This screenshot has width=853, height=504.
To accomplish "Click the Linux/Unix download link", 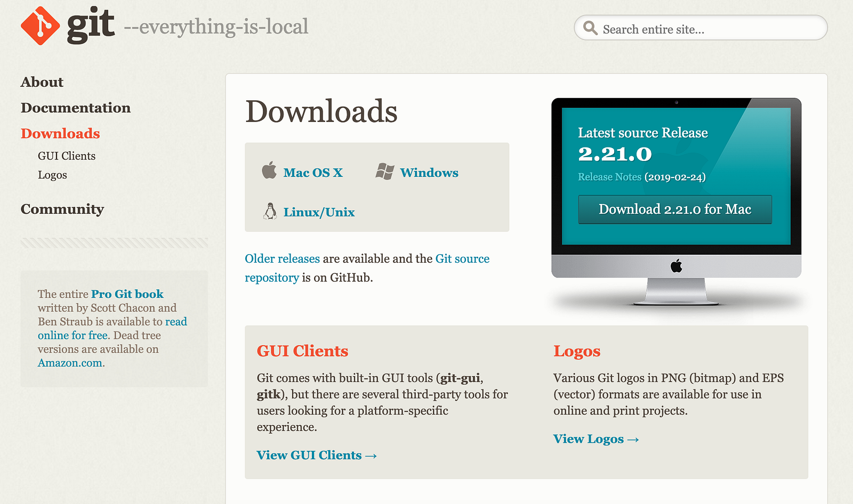I will point(319,212).
